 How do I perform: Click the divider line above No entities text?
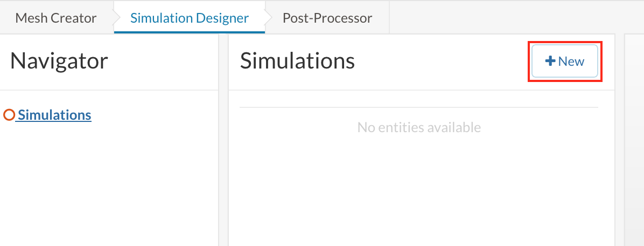[x=419, y=107]
